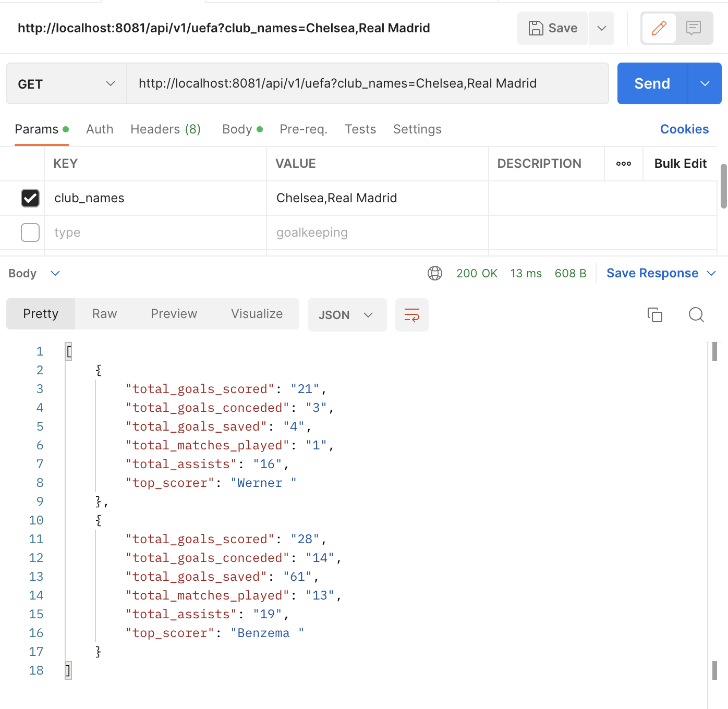Open search in the response body

click(x=696, y=315)
